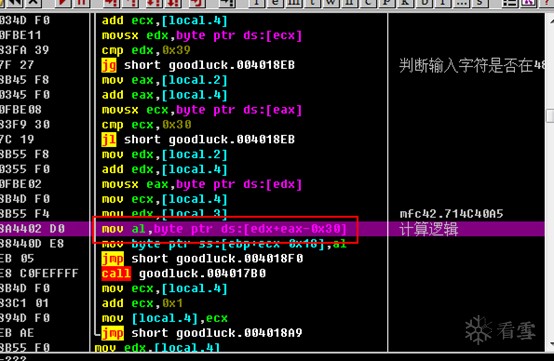
Task: Select 'mov byte ptr ss:[ebp+ecx-0x18],al' line
Action: (x=224, y=244)
